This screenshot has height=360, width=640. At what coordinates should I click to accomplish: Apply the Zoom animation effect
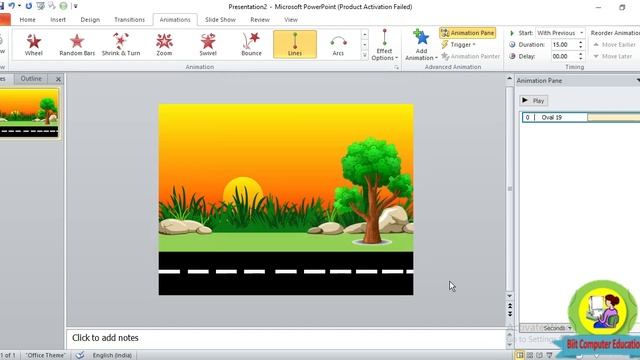[x=164, y=44]
